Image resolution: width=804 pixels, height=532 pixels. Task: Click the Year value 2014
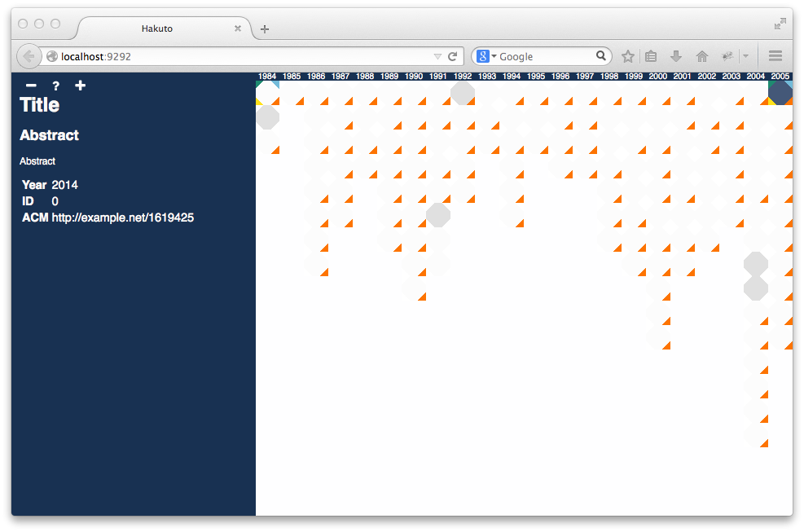pos(64,185)
